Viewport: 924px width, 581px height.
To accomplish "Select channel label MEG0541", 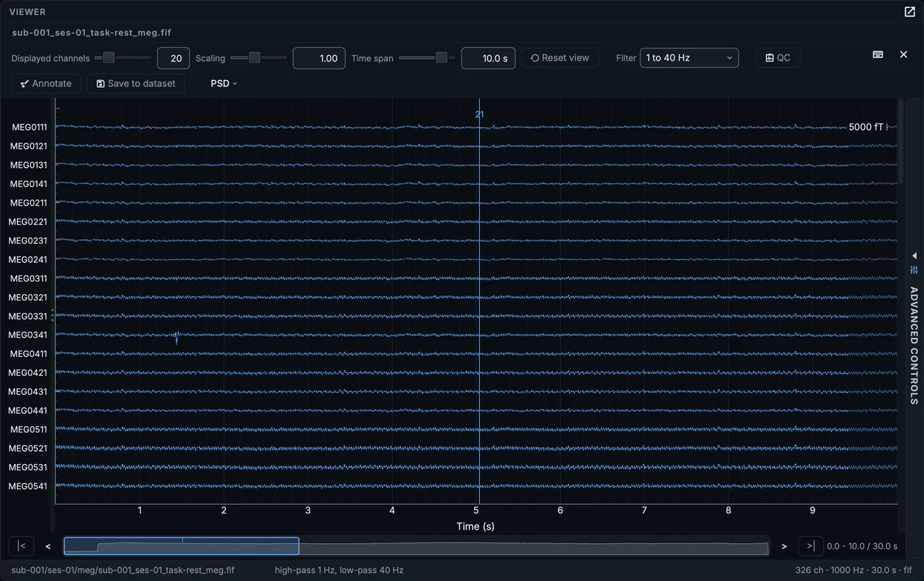I will (x=28, y=486).
